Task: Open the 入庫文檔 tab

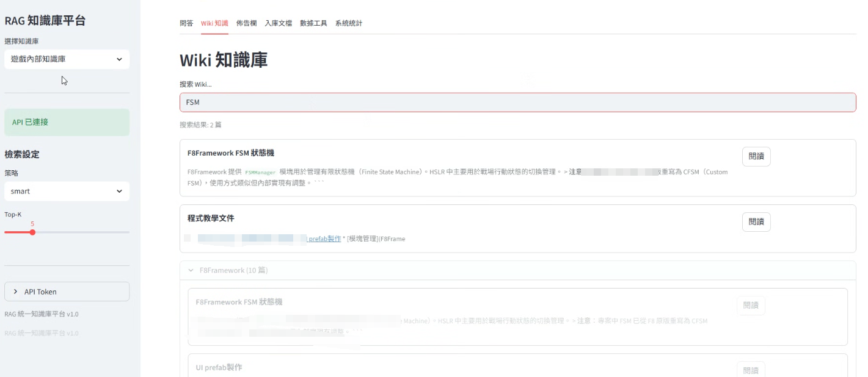Action: pyautogui.click(x=279, y=23)
